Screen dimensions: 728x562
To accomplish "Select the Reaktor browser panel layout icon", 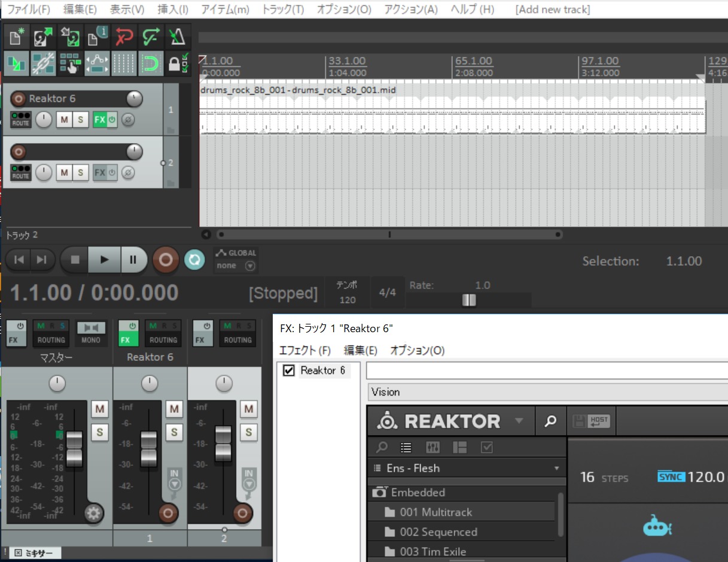I will (459, 447).
